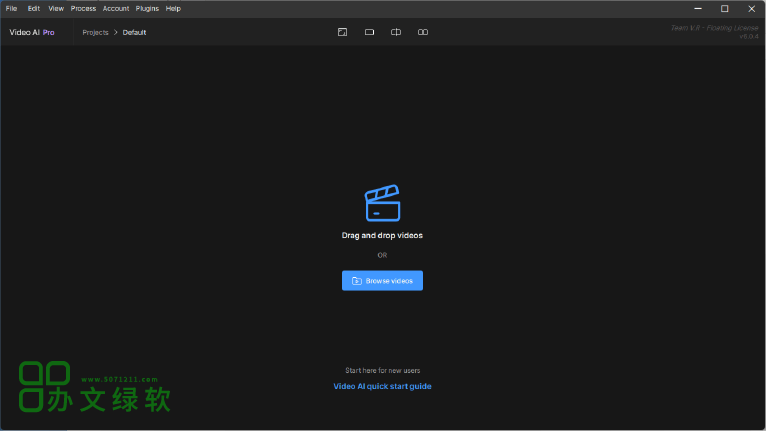The height and width of the screenshot is (431, 766).
Task: Click the Drag and drop videos area
Action: [x=382, y=236]
